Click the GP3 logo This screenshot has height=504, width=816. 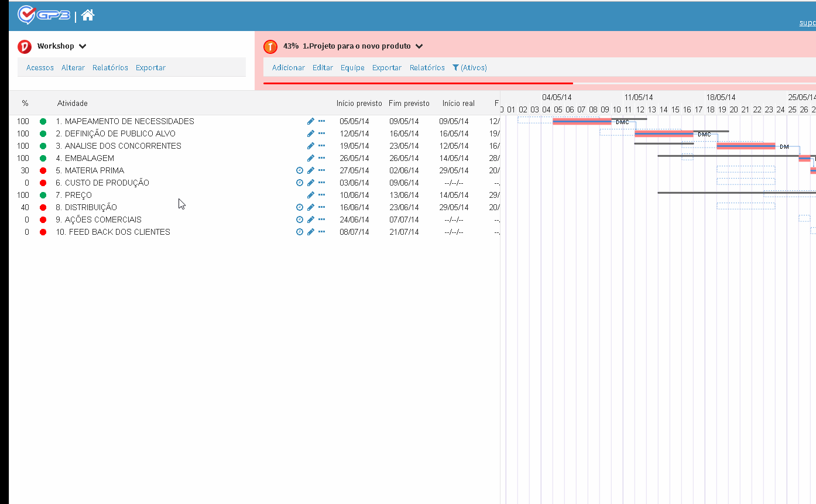44,15
